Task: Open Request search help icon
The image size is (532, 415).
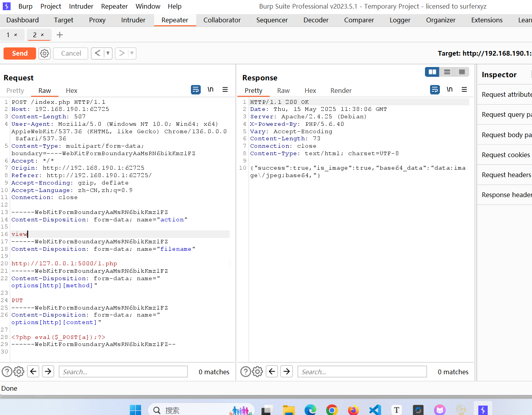Action: pos(7,372)
